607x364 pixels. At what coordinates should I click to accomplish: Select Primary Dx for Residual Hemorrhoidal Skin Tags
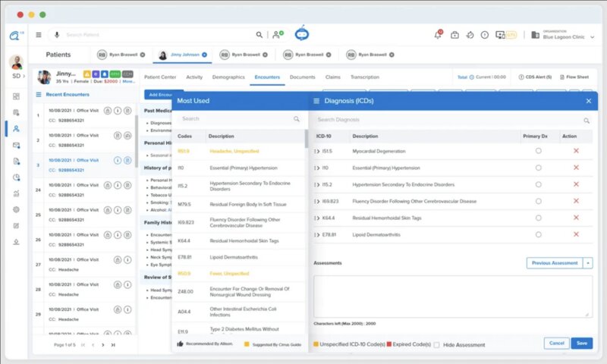tap(538, 218)
